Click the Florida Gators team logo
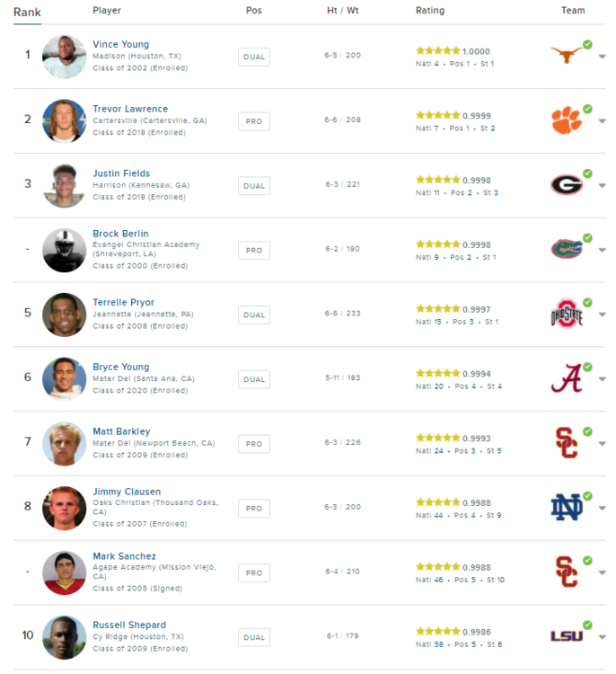The height and width of the screenshot is (674, 616). (x=566, y=249)
